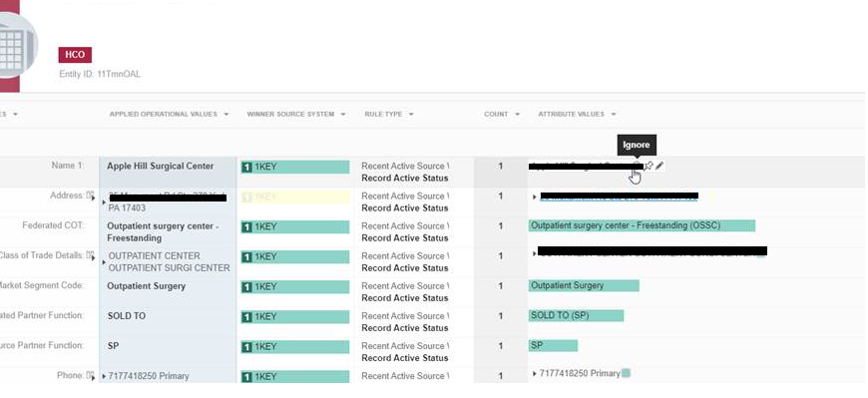Screen dimensions: 868x398
Task: Click the Outpatient surgery center - Freestanding (OSSC) attribute value
Action: 643,225
